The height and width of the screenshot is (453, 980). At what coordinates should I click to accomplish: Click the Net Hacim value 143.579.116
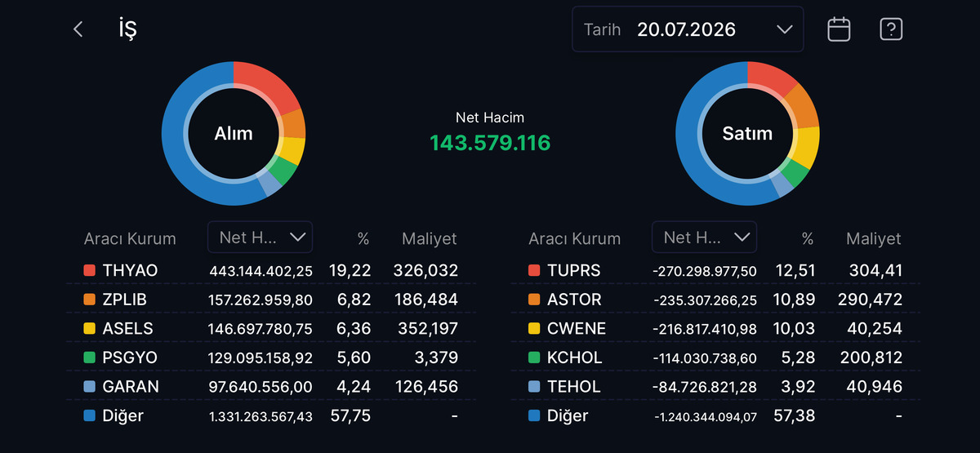[490, 143]
